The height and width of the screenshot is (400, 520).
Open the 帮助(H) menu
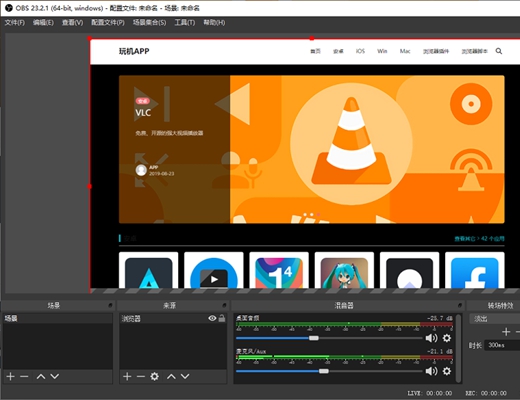[214, 22]
